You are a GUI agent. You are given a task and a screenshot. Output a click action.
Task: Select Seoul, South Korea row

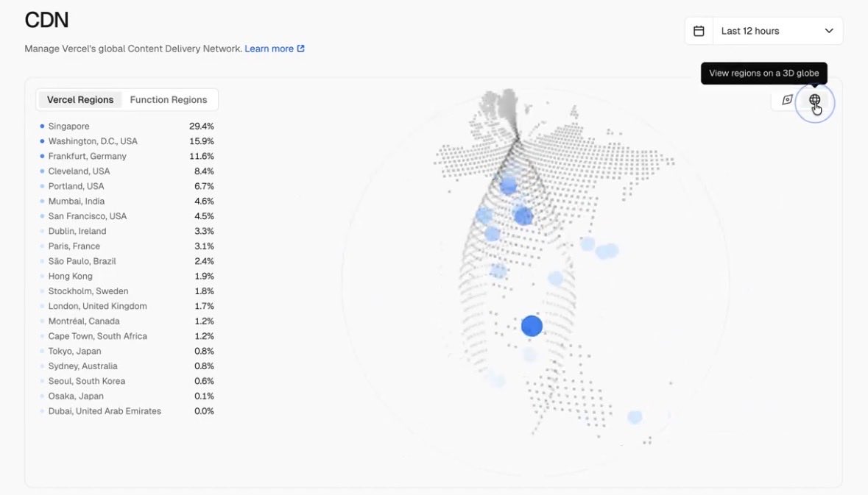coord(127,381)
